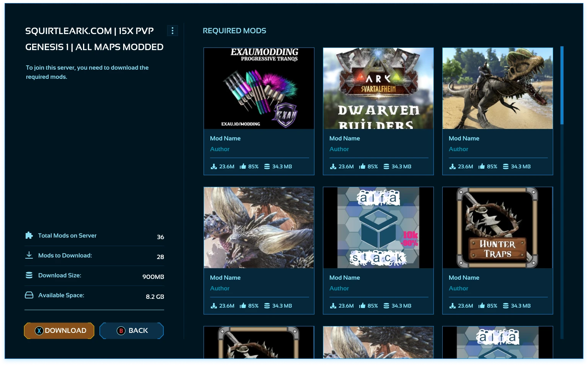This screenshot has width=588, height=365.
Task: Click 34.3 MB size on Dwarven Builders card
Action: click(x=401, y=166)
